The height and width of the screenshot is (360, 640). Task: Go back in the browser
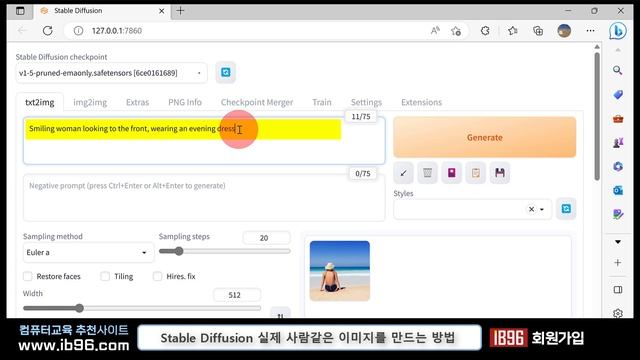tap(22, 31)
